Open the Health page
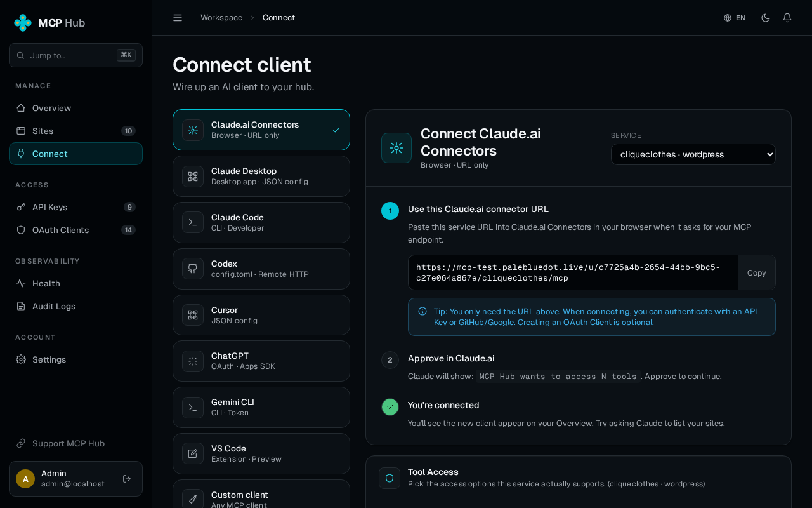Image resolution: width=812 pixels, height=508 pixels. coord(75,283)
